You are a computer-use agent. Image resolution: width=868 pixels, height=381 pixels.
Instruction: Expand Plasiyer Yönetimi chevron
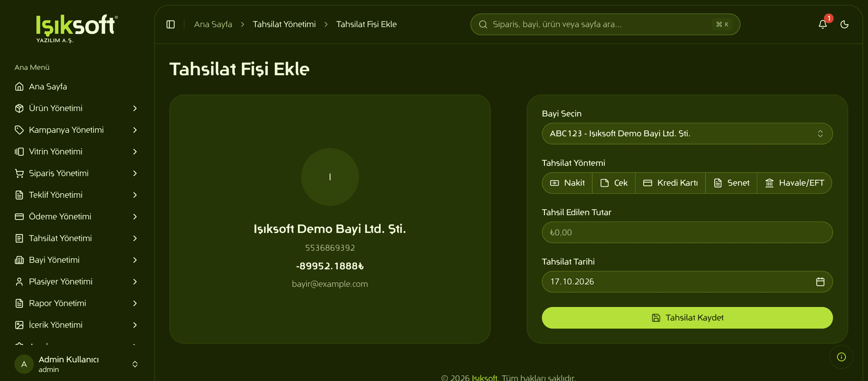(x=135, y=282)
